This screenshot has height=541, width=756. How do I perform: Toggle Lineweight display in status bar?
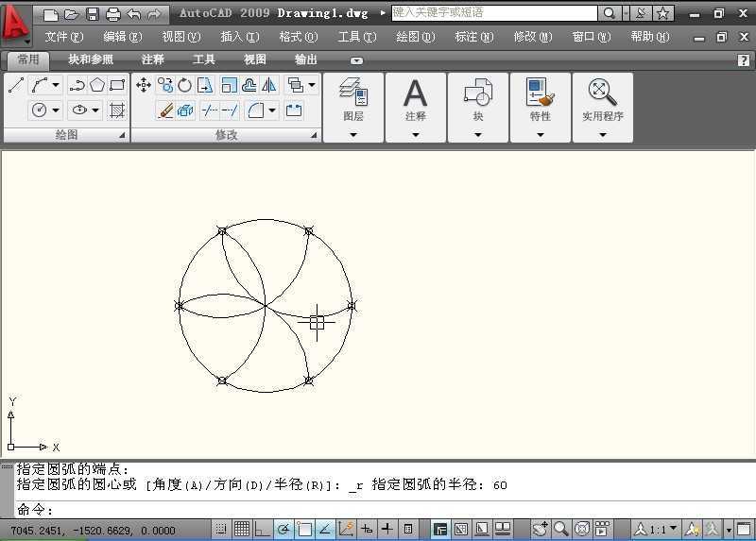[387, 530]
